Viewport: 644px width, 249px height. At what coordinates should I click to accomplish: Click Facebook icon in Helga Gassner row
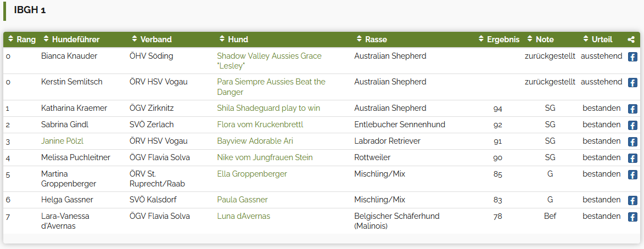tap(632, 201)
